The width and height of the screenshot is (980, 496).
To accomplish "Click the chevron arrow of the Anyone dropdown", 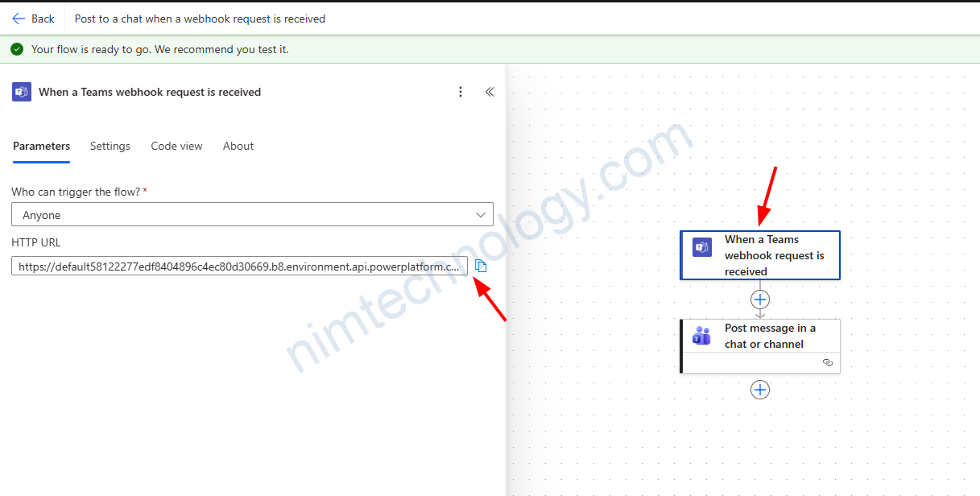I will pyautogui.click(x=481, y=215).
